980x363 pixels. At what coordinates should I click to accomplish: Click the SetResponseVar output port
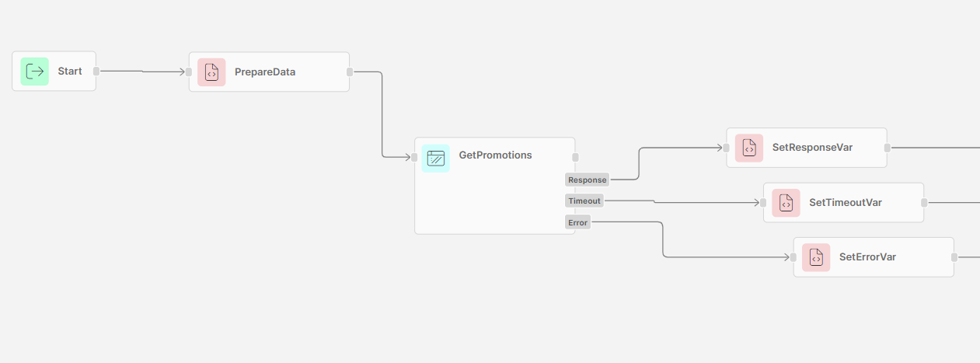(x=888, y=148)
